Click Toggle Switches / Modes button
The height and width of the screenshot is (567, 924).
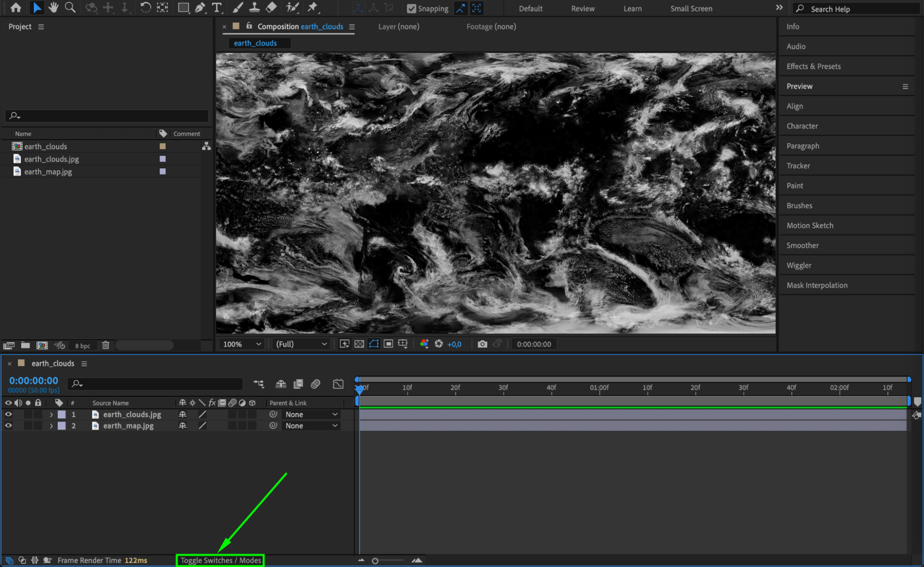pyautogui.click(x=220, y=560)
